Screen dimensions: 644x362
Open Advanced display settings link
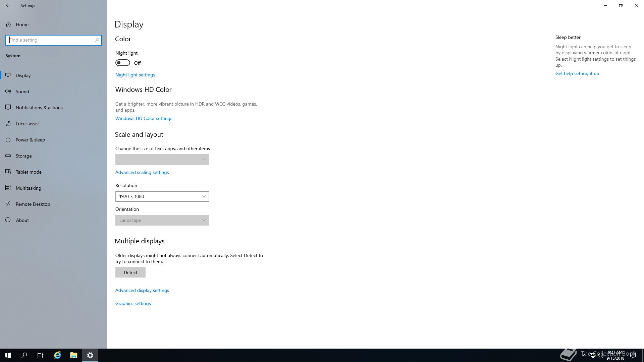pyautogui.click(x=142, y=290)
